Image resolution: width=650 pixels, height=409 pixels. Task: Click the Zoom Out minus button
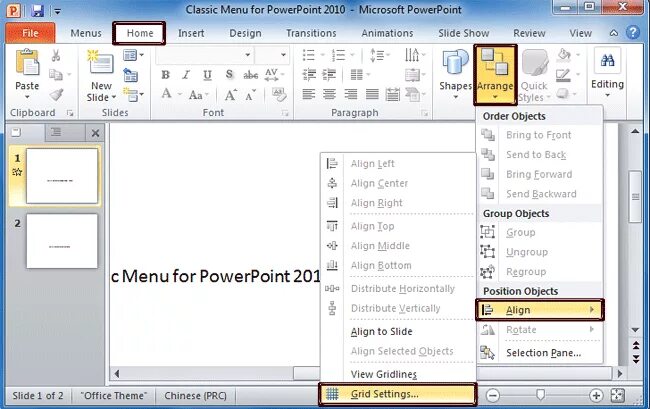pyautogui.click(x=492, y=395)
